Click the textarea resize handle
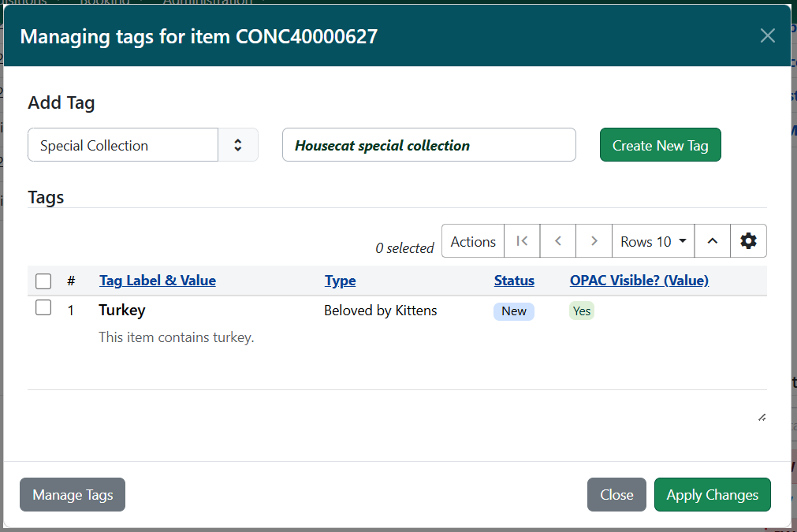 (x=762, y=417)
